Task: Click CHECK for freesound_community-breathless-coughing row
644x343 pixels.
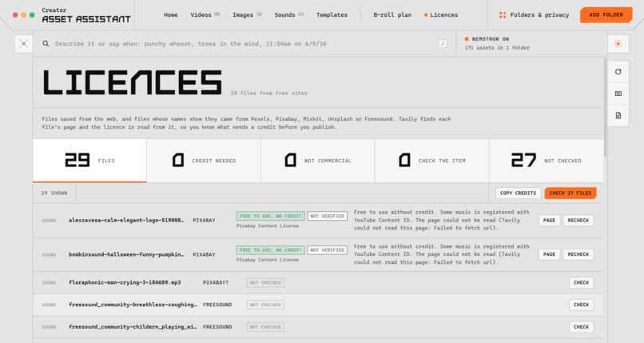Action: pos(581,305)
